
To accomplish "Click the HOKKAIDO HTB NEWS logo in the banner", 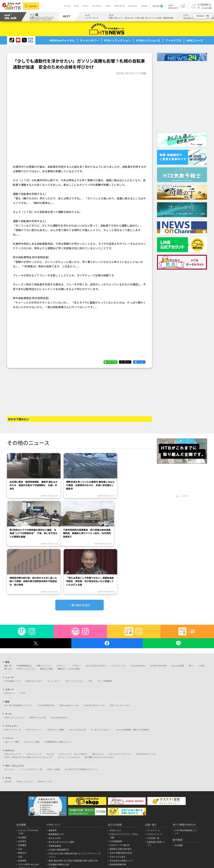I will [x=107, y=29].
